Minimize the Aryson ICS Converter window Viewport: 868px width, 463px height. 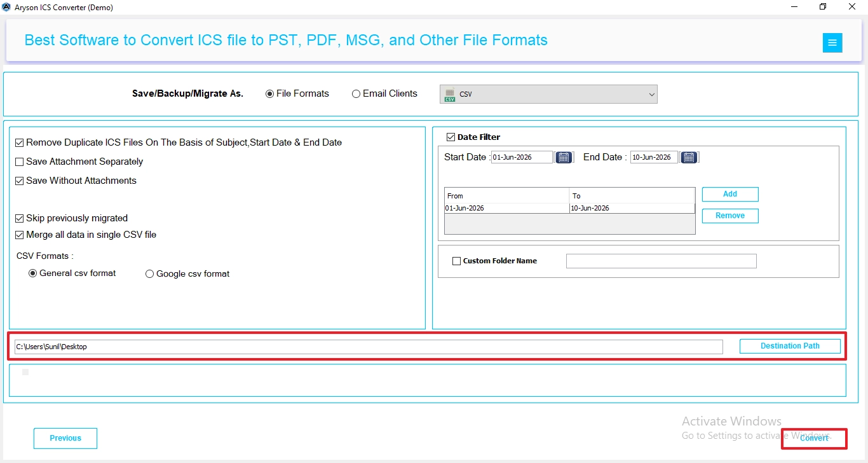[x=794, y=7]
